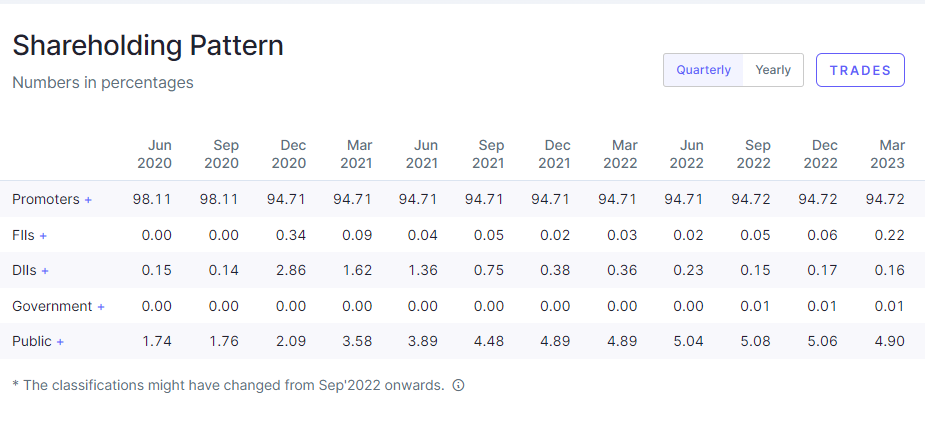
Task: Expand the DIIs row details
Action: [x=45, y=271]
